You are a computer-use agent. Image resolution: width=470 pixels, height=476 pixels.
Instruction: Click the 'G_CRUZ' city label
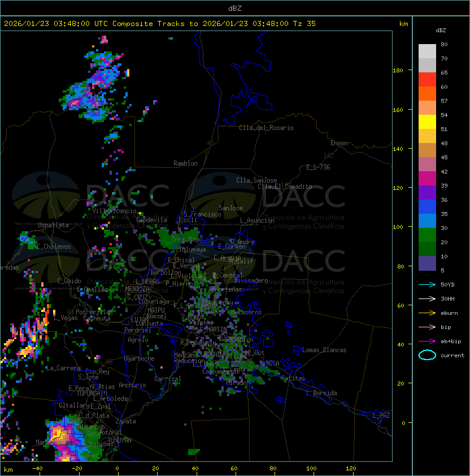[x=137, y=297]
